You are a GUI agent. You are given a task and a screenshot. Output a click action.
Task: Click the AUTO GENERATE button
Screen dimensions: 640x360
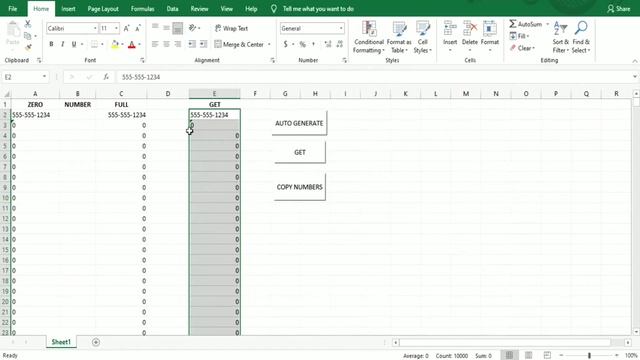299,123
